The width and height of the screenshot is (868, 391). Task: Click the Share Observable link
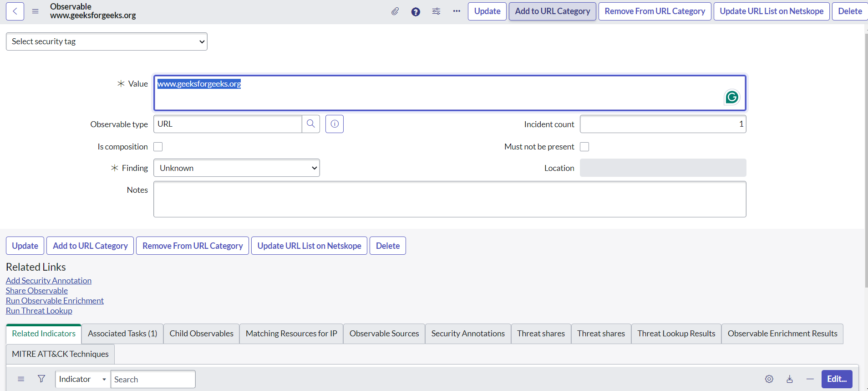tap(37, 291)
